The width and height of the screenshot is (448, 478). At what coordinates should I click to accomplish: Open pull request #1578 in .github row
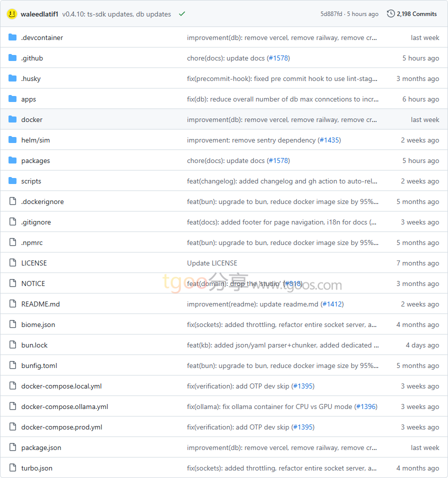[x=278, y=58]
